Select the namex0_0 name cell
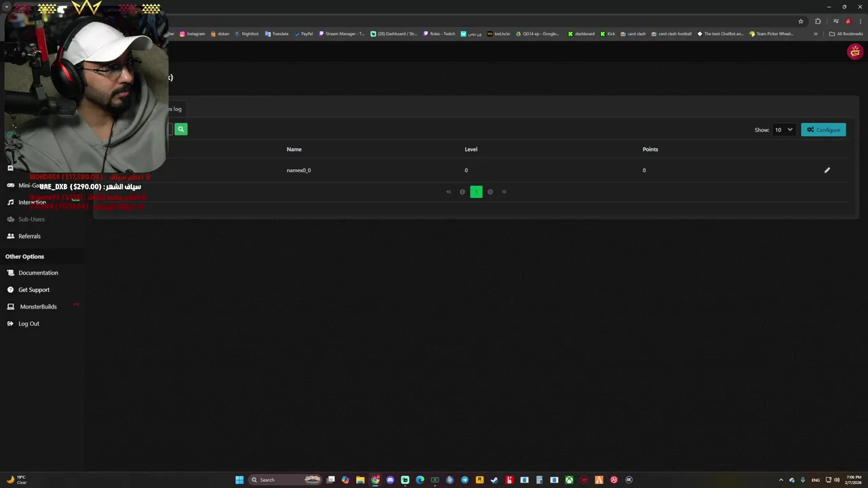The image size is (868, 488). [x=298, y=170]
